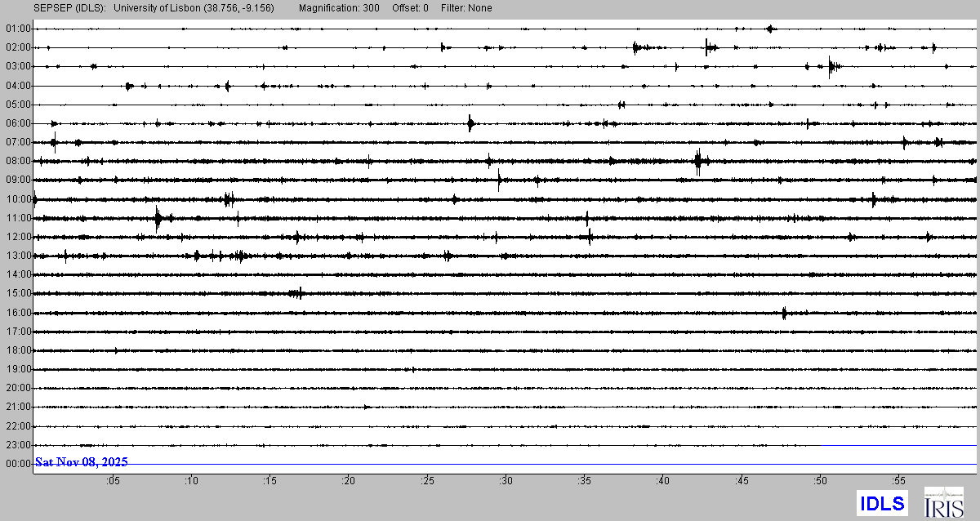Select the 13:00 hour row label

click(x=18, y=256)
